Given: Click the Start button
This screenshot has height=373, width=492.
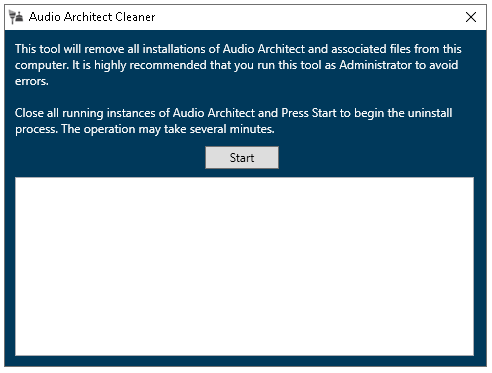Looking at the screenshot, I should click(x=242, y=157).
